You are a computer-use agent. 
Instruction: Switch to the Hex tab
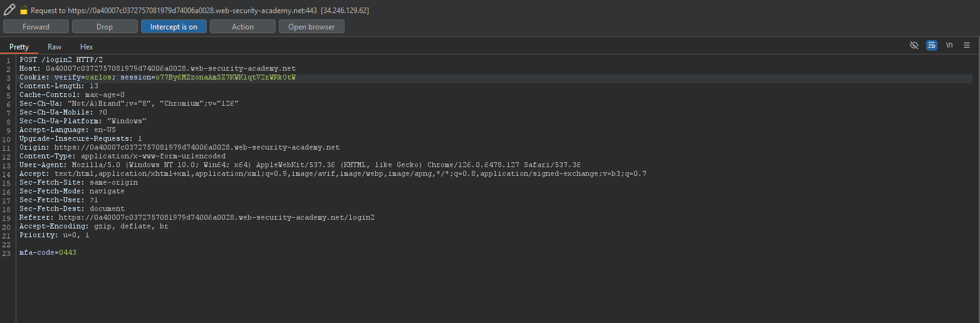tap(86, 47)
